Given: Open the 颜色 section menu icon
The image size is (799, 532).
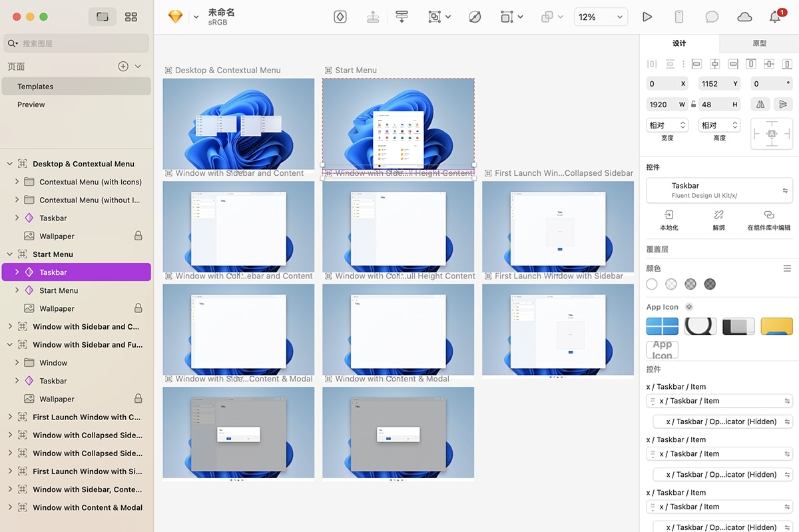Looking at the screenshot, I should (x=787, y=268).
